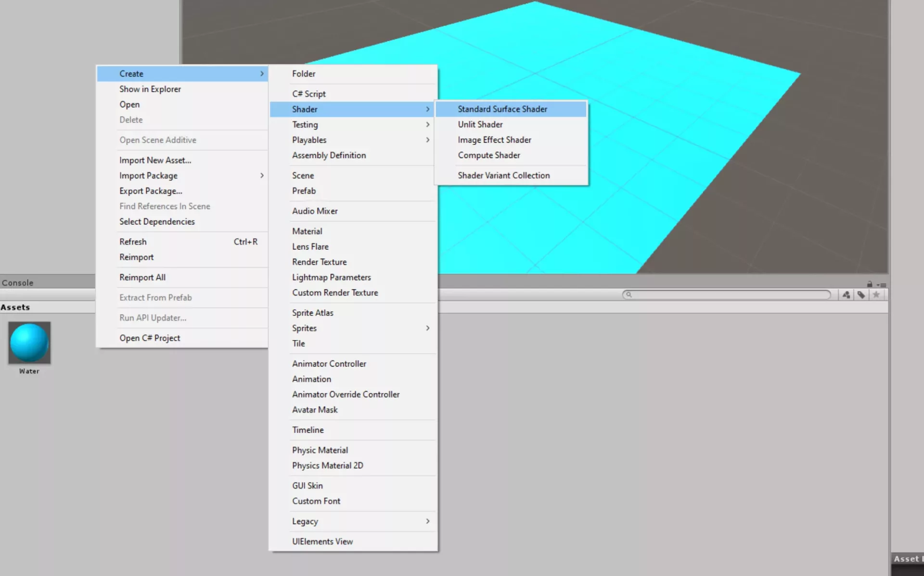The width and height of the screenshot is (924, 576).
Task: Click the Search by Label tag icon
Action: click(861, 295)
